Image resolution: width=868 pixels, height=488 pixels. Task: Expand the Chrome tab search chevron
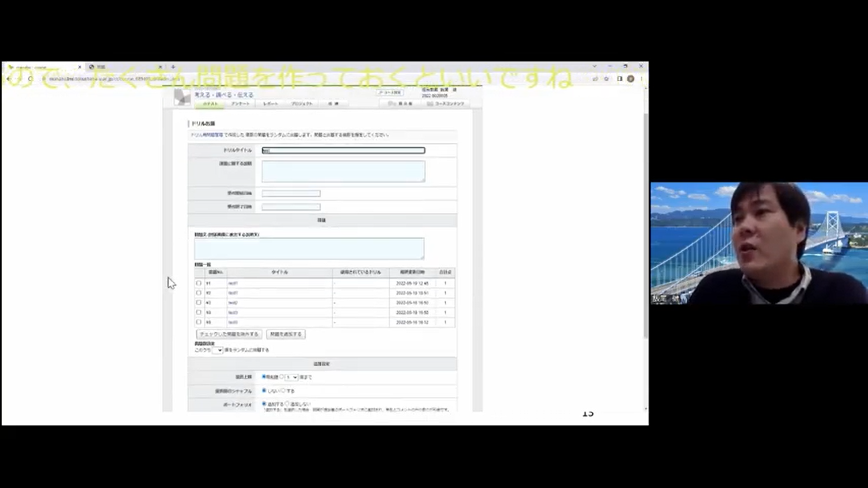pos(594,66)
